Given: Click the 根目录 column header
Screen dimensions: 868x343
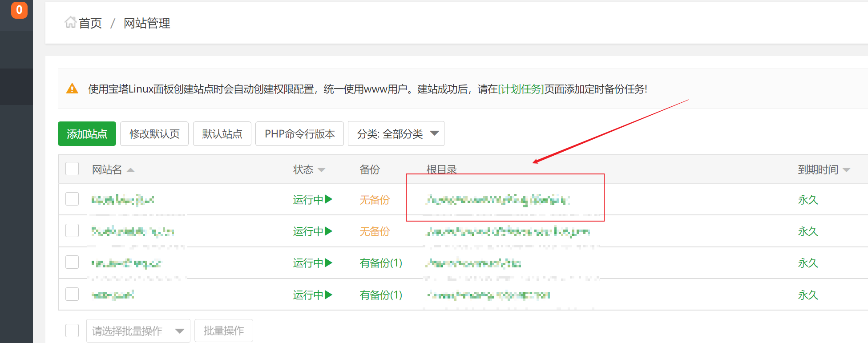Looking at the screenshot, I should [x=441, y=169].
